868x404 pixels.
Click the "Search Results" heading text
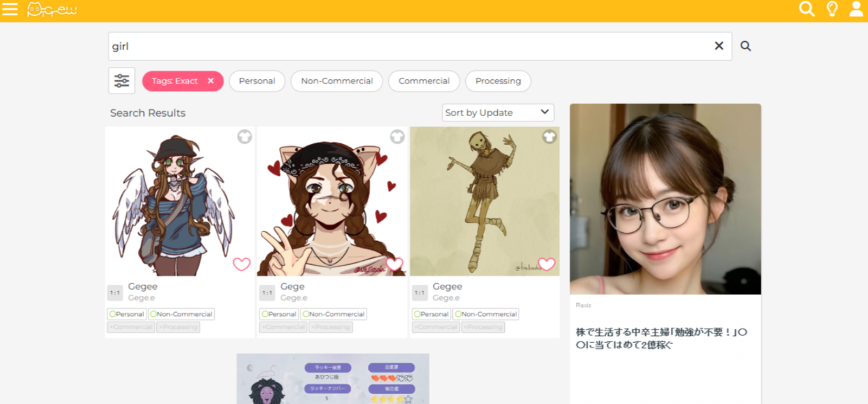coord(148,113)
